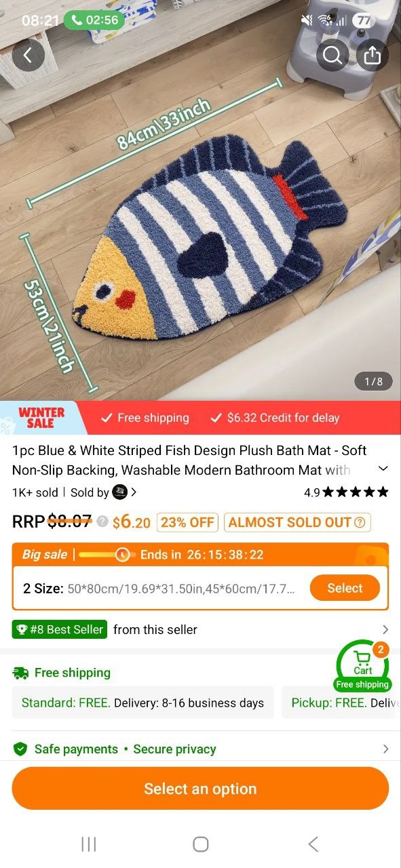
Task: Tap the share icon
Action: [x=373, y=55]
